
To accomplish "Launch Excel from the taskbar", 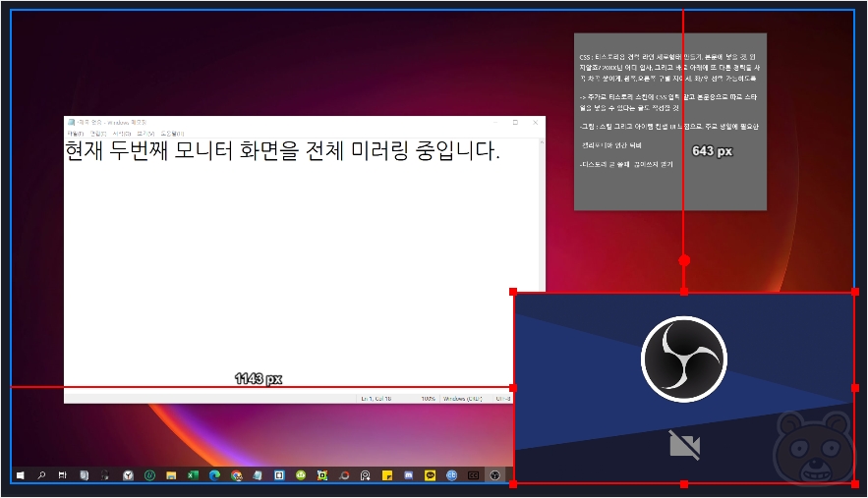I will click(x=193, y=475).
